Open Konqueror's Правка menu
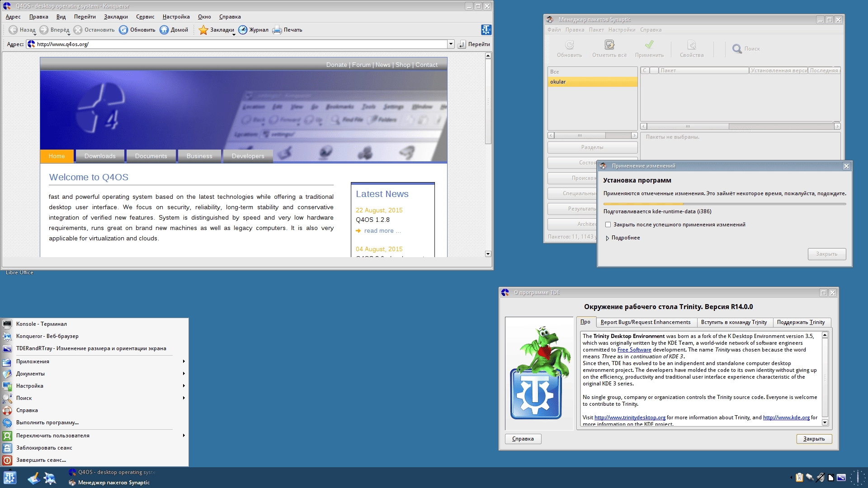The width and height of the screenshot is (868, 488). (38, 17)
